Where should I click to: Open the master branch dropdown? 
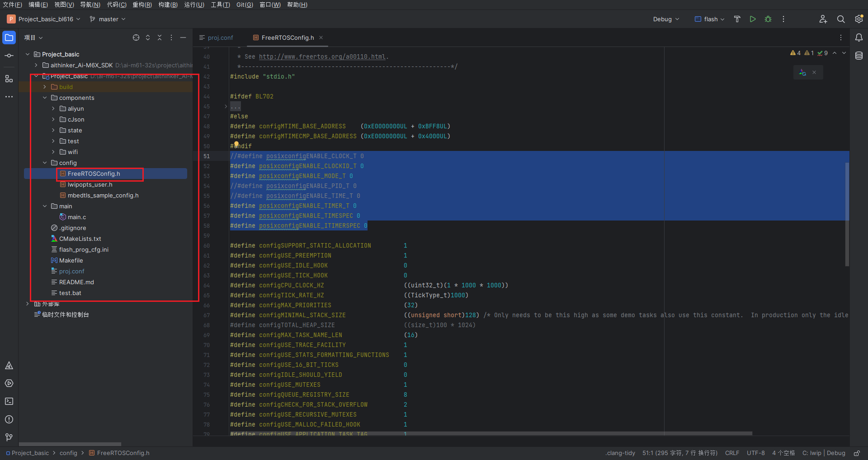[108, 19]
